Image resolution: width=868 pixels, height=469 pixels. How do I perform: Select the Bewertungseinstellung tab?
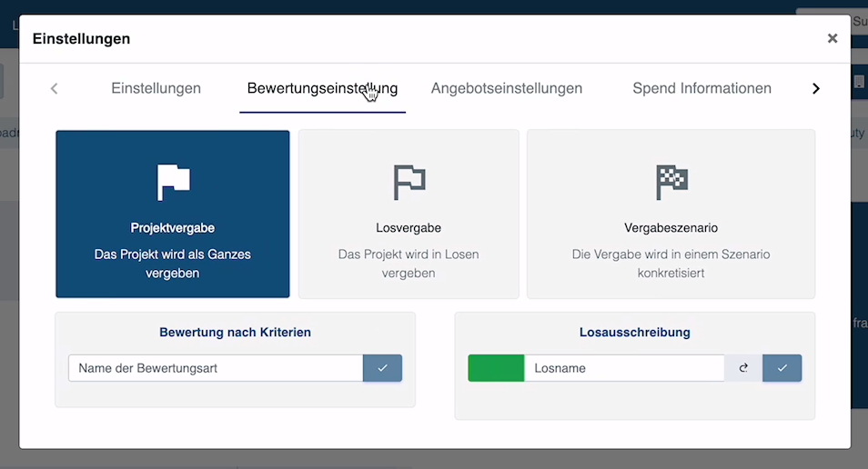(x=322, y=88)
